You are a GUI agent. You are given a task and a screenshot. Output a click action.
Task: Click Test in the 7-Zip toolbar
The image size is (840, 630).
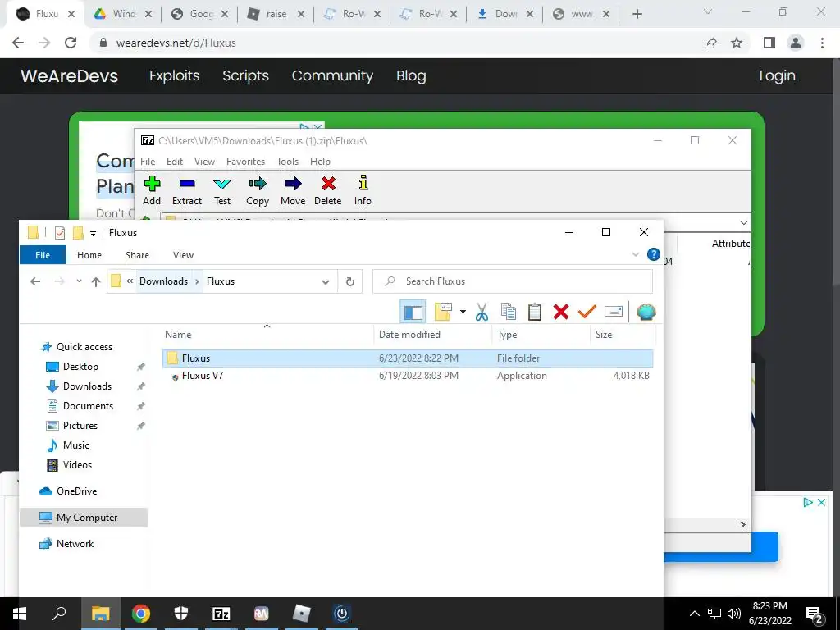click(221, 190)
